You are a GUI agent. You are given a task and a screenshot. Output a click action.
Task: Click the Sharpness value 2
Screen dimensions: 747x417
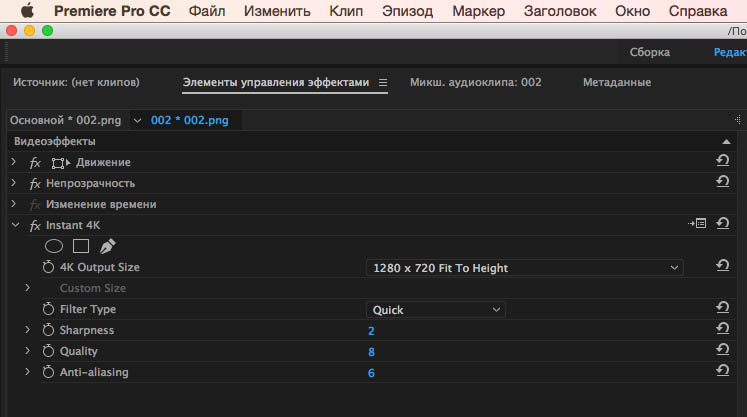click(371, 331)
